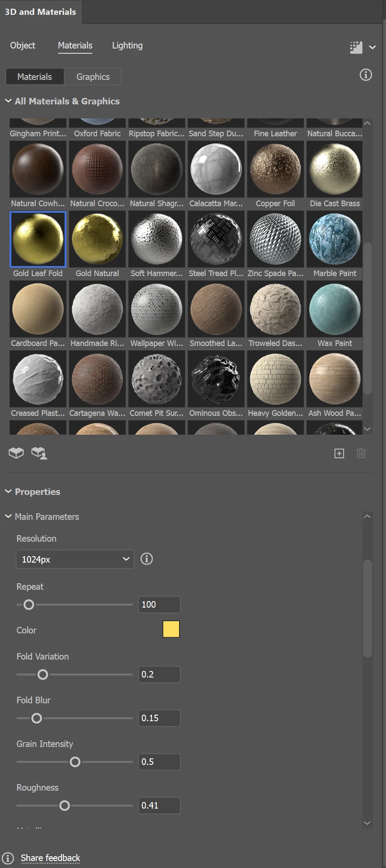Adjust the Repeat slider handle

coord(29,605)
